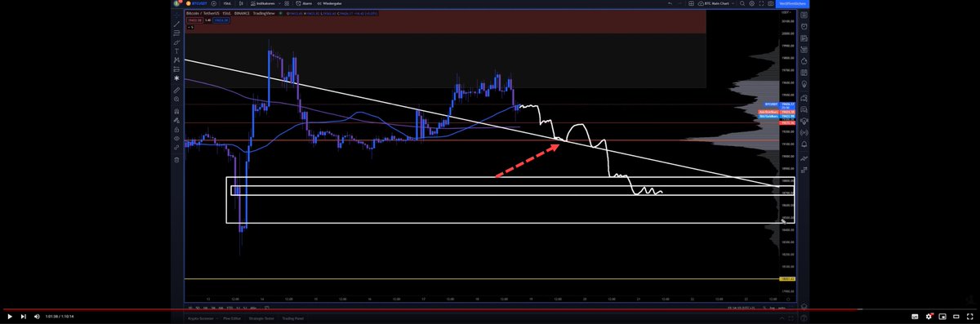
Task: Open quick search magnifier in top bar
Action: [x=742, y=3]
